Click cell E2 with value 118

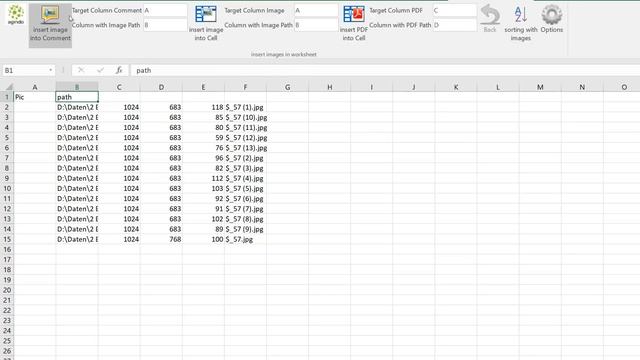pos(203,107)
